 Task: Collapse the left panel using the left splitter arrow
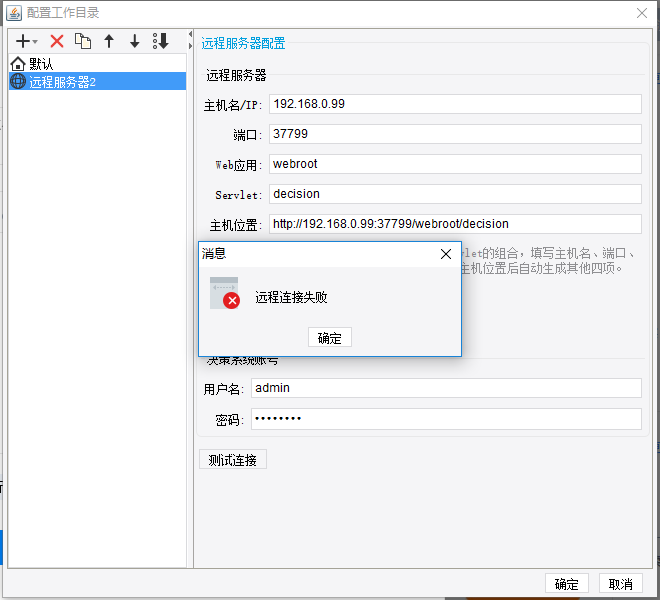[190, 34]
